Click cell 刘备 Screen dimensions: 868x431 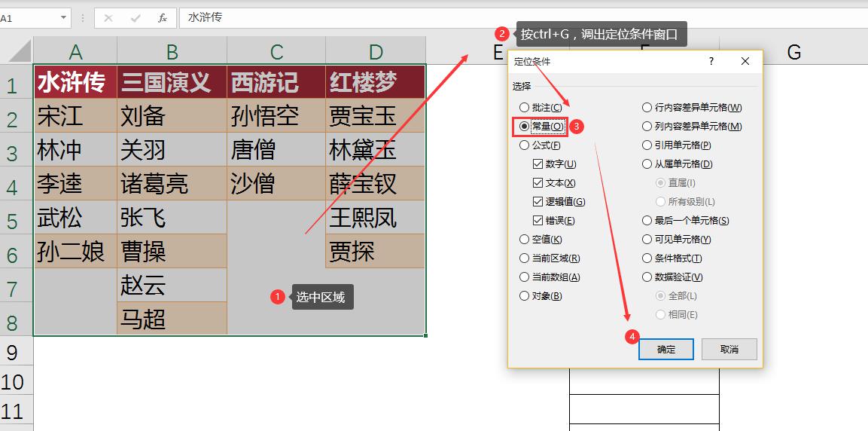[172, 116]
